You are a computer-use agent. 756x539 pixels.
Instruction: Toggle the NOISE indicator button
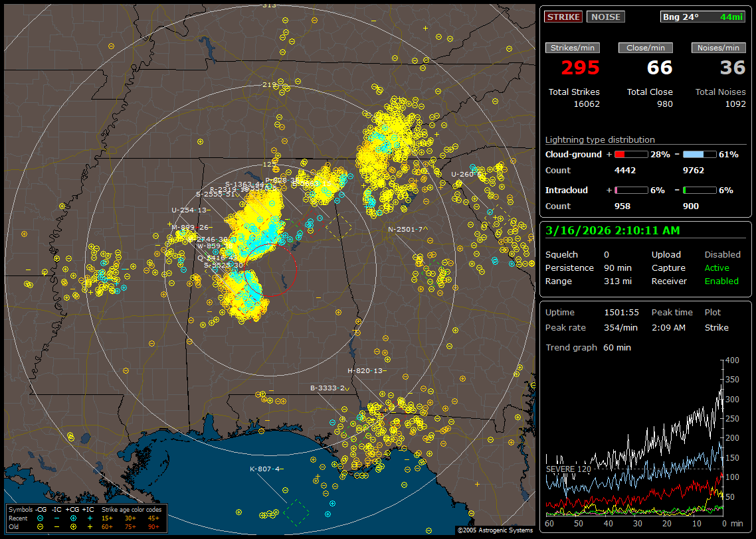point(605,17)
